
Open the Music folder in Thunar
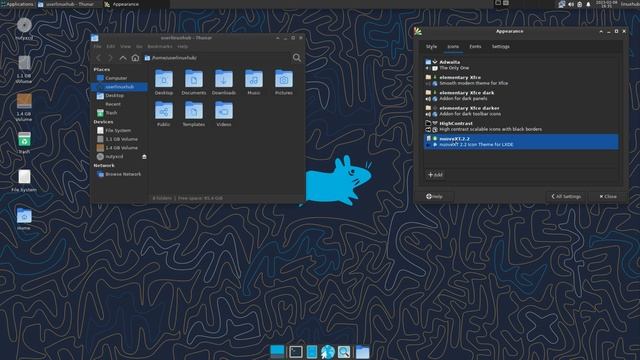pyautogui.click(x=253, y=82)
